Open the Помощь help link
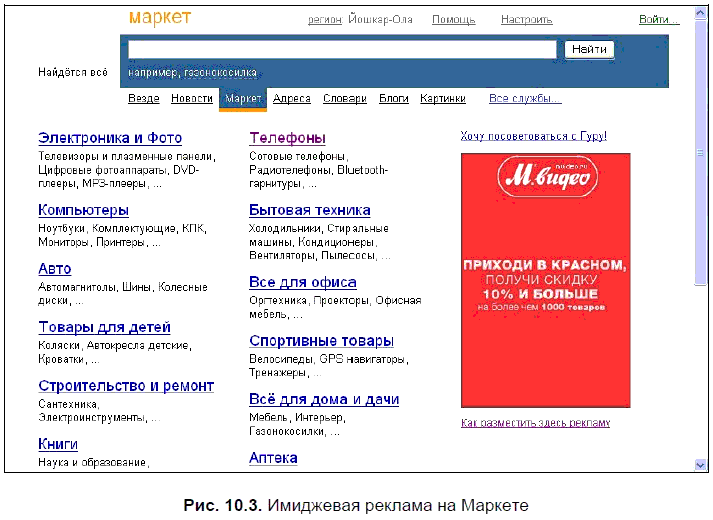 tap(453, 19)
